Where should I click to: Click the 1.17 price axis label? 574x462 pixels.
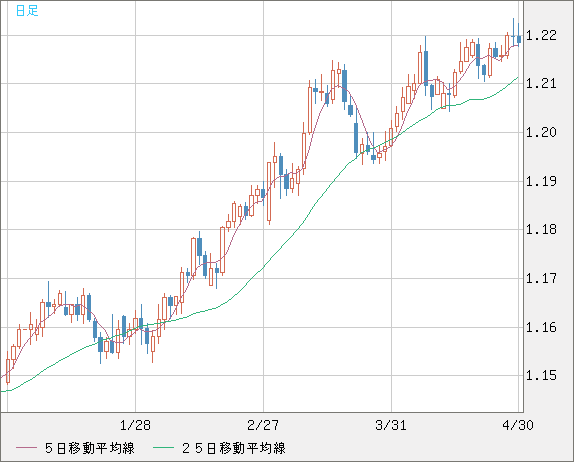(541, 278)
